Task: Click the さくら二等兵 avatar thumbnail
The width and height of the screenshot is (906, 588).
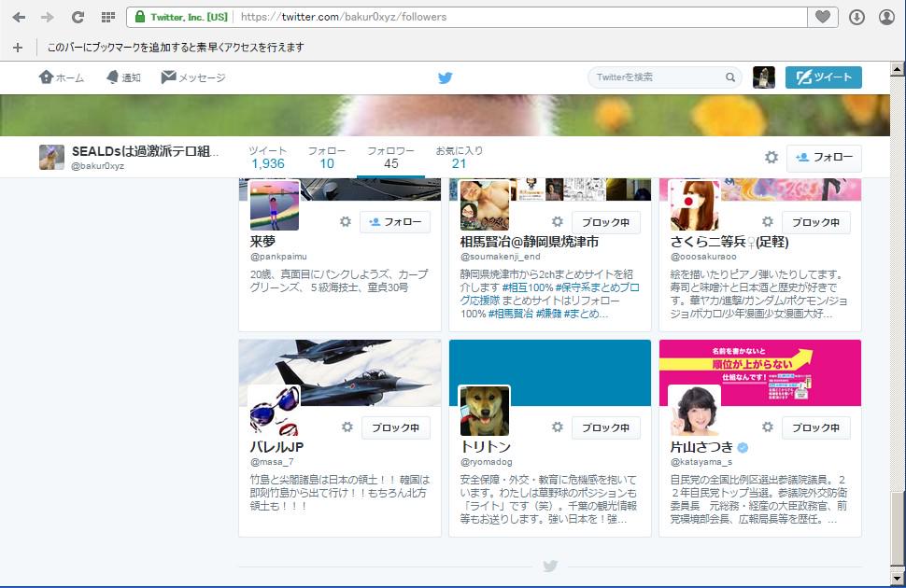Action: (695, 205)
